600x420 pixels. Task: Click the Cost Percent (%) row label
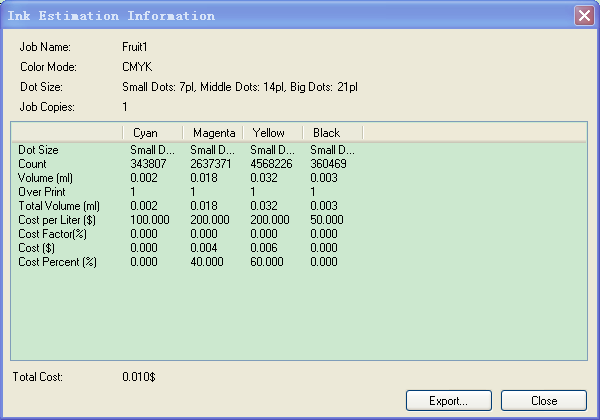click(56, 261)
